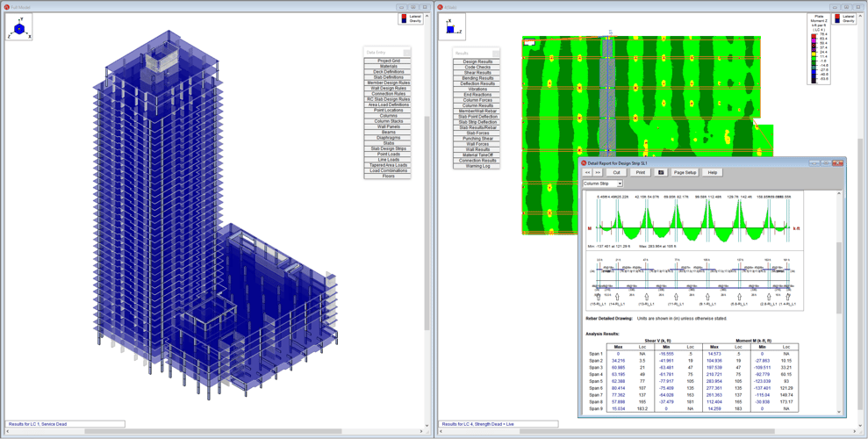868x439 pixels.
Task: Open Column Forces in Results panel
Action: [x=477, y=100]
